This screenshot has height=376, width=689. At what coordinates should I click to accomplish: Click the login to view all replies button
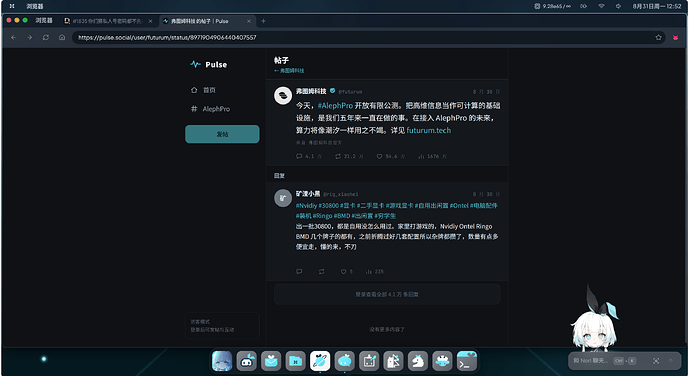click(387, 294)
